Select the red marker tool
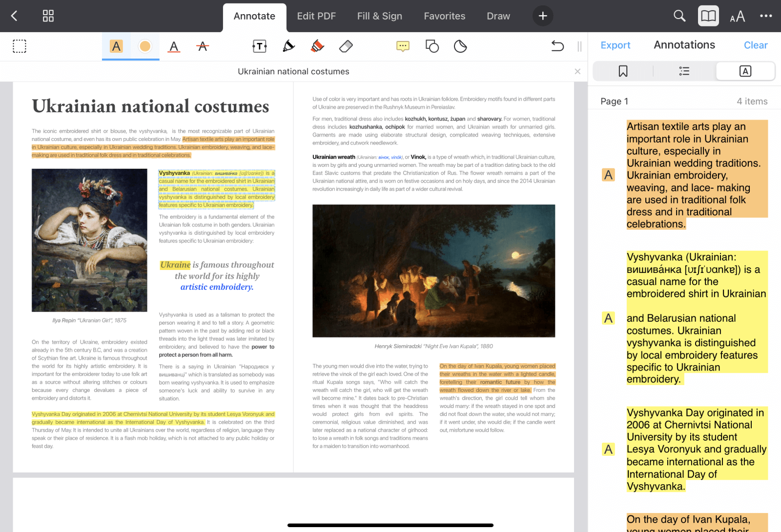This screenshot has width=781, height=532. (x=317, y=46)
